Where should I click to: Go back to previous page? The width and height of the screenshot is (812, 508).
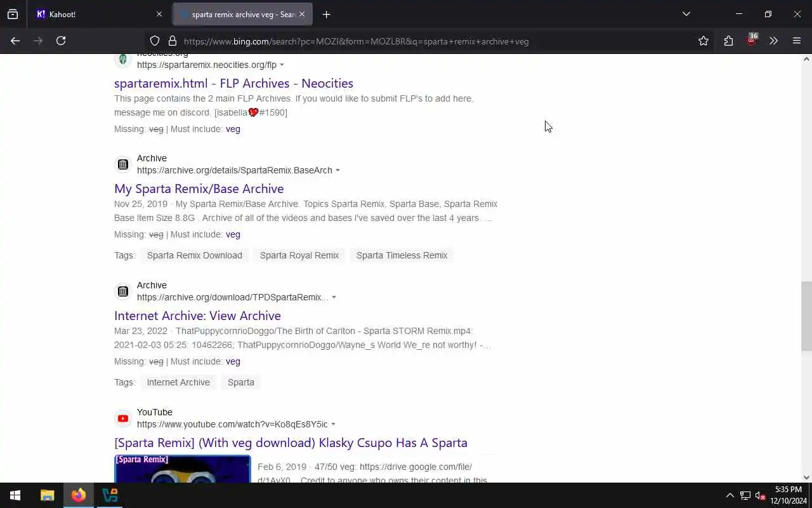point(15,41)
